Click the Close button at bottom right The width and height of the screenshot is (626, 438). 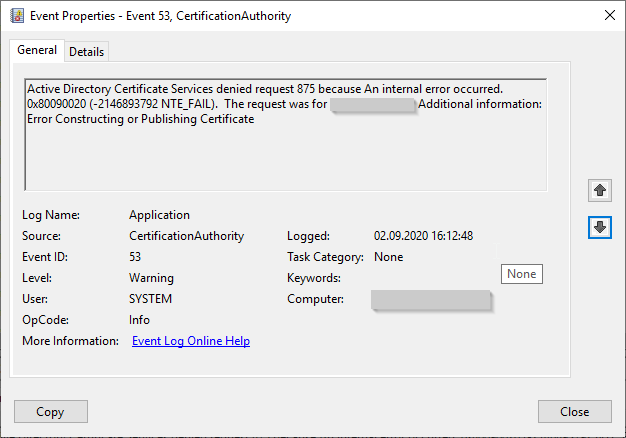click(574, 411)
